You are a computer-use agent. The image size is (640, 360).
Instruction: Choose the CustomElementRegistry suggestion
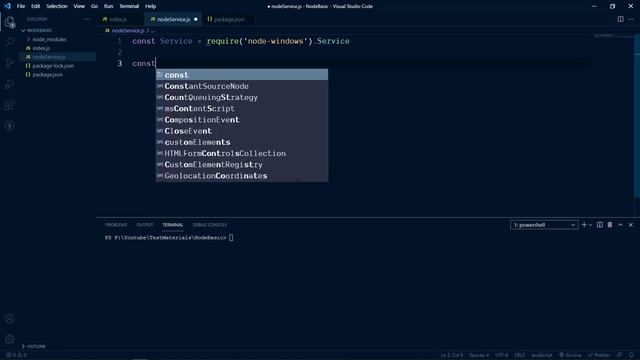pyautogui.click(x=242, y=164)
